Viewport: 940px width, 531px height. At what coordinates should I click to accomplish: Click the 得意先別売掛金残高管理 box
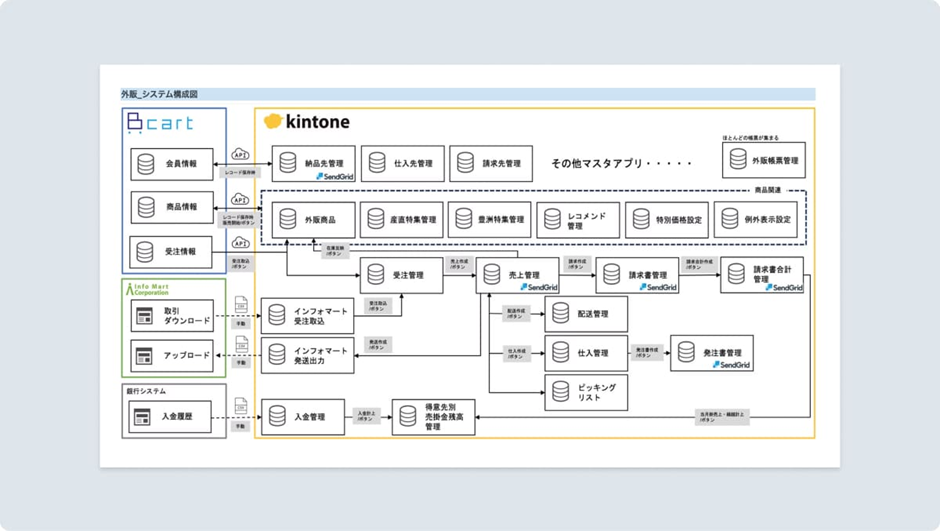[433, 417]
